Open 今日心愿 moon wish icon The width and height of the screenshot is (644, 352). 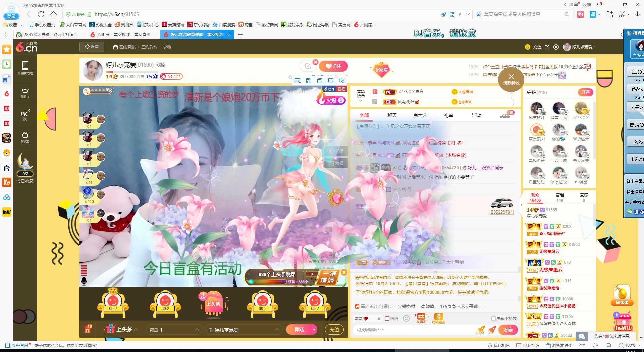click(25, 168)
